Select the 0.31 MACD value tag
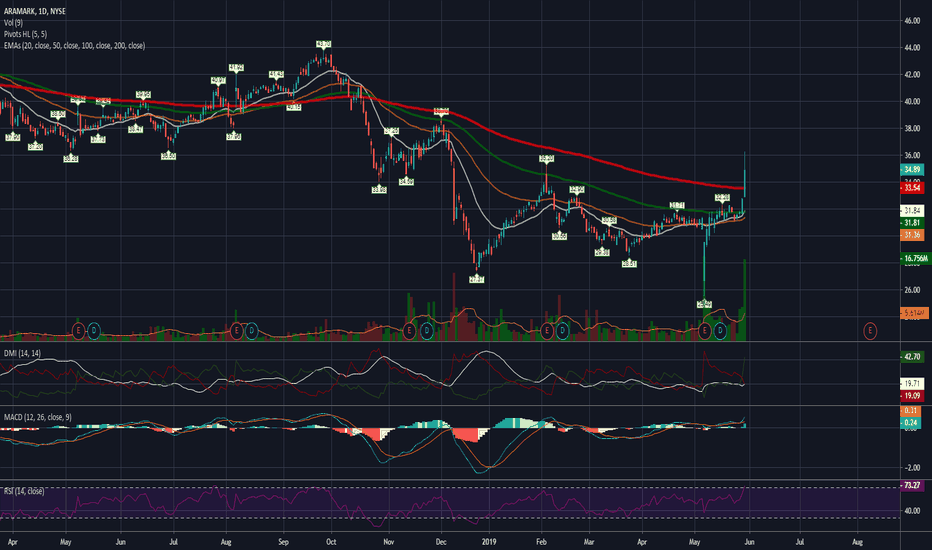Image resolution: width=932 pixels, height=550 pixels. click(911, 411)
